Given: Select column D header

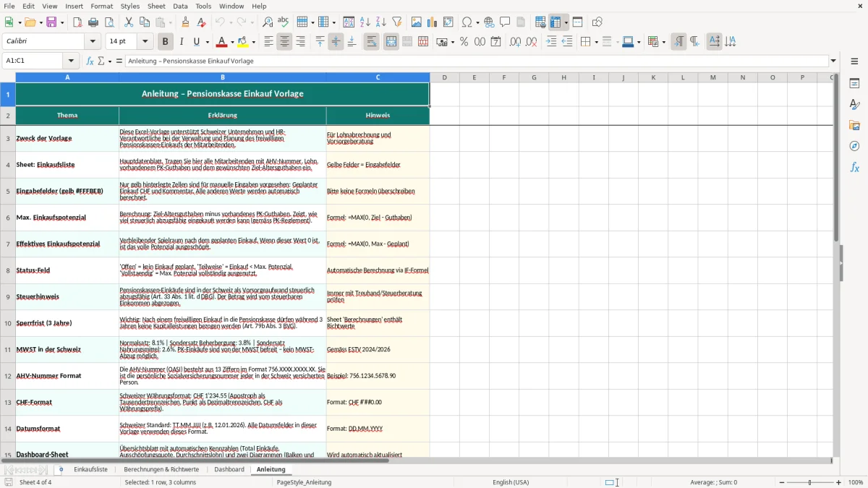Looking at the screenshot, I should click(444, 77).
